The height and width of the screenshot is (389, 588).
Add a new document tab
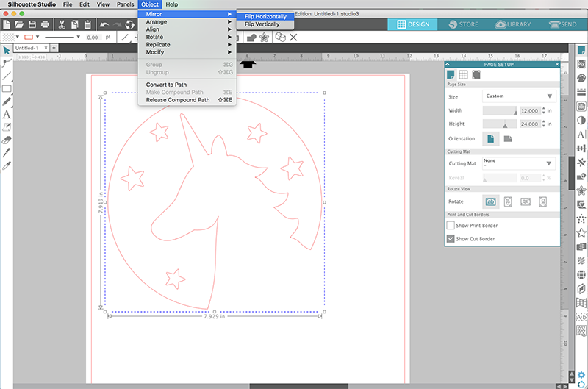(54, 48)
